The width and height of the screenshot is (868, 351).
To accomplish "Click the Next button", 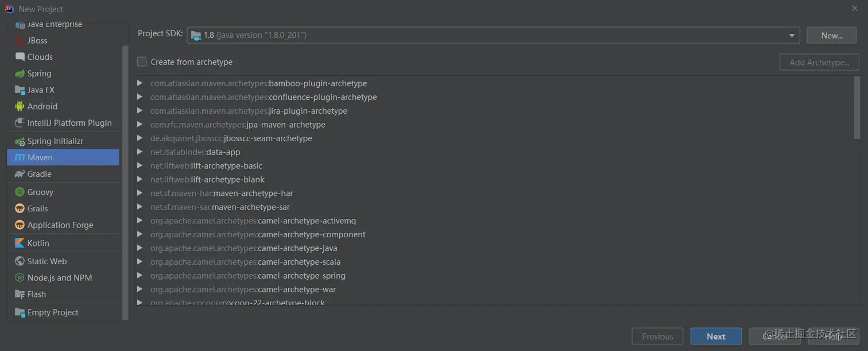I will pos(716,337).
